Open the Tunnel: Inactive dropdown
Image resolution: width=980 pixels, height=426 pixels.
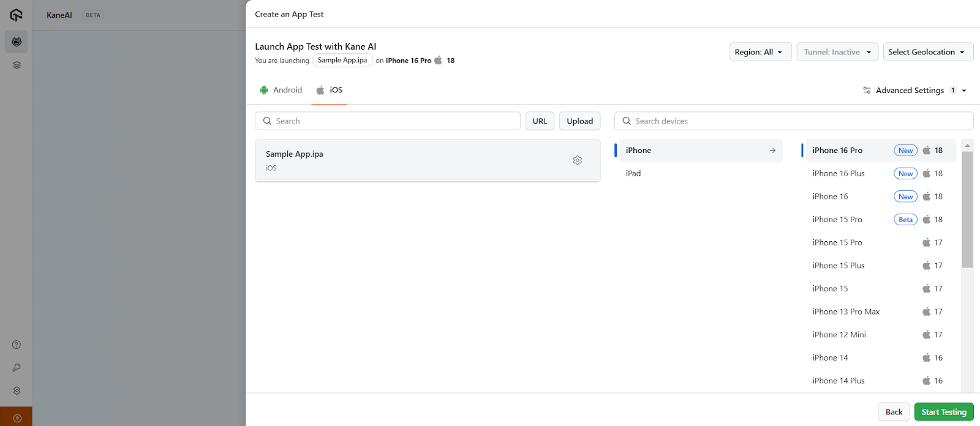click(837, 52)
